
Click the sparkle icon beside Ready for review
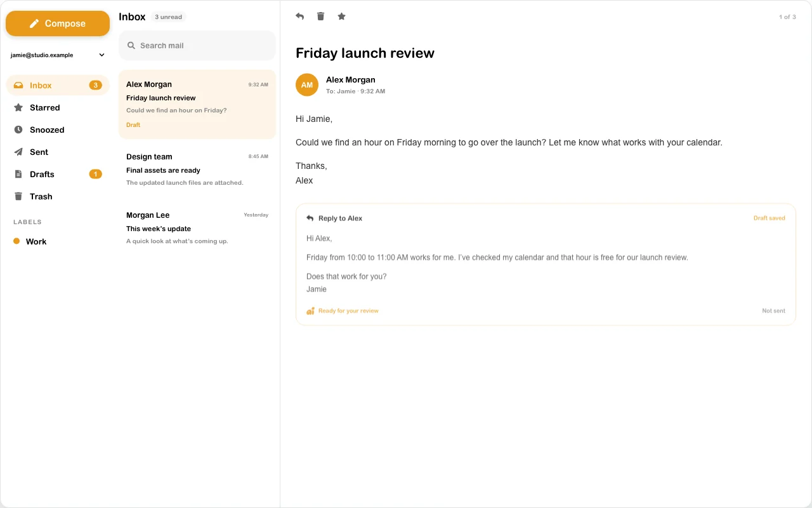tap(310, 311)
